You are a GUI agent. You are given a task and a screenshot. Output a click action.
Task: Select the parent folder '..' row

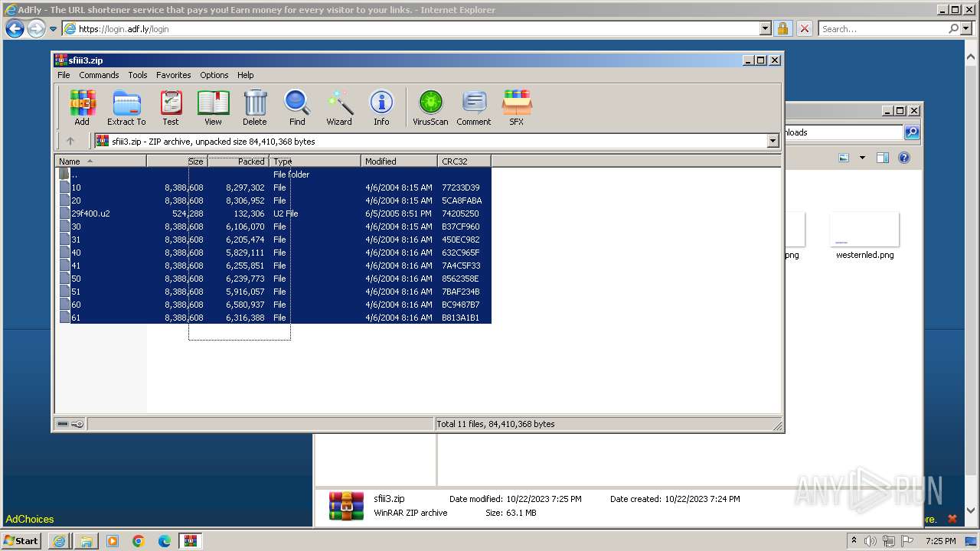tap(273, 174)
